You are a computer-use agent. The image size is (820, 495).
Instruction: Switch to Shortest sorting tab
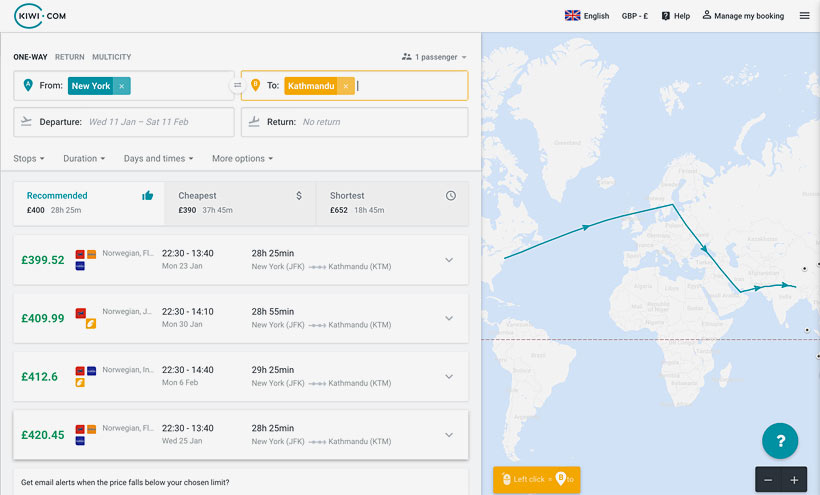pos(392,203)
